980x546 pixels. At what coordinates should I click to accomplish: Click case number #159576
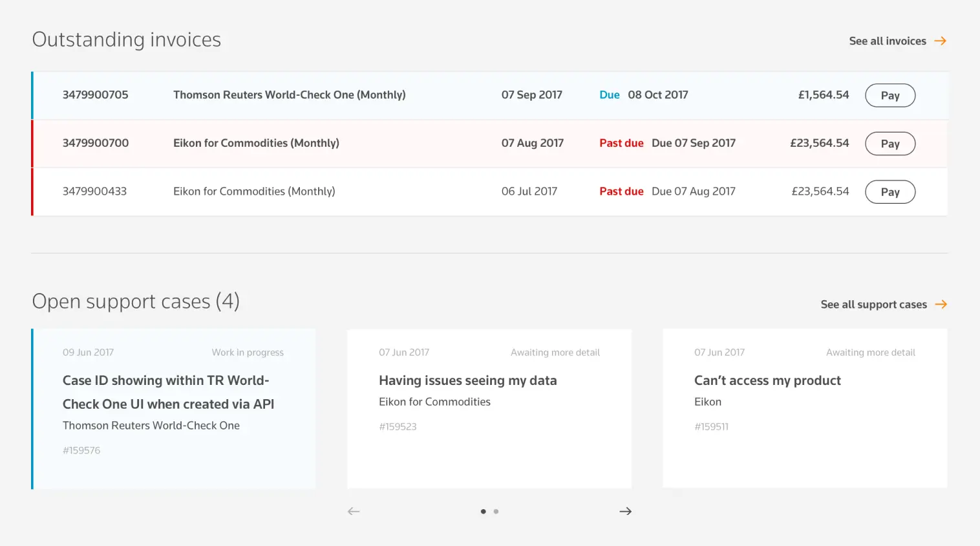pyautogui.click(x=81, y=450)
